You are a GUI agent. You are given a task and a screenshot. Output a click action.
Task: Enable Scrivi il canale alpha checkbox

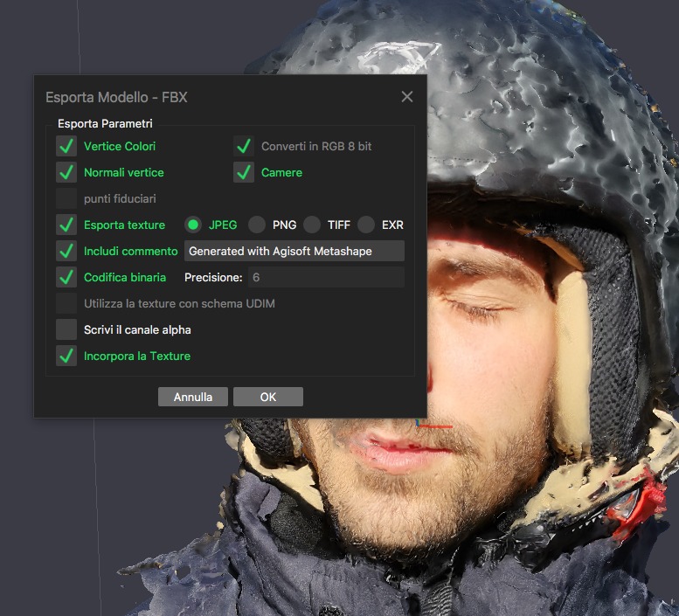pyautogui.click(x=66, y=329)
